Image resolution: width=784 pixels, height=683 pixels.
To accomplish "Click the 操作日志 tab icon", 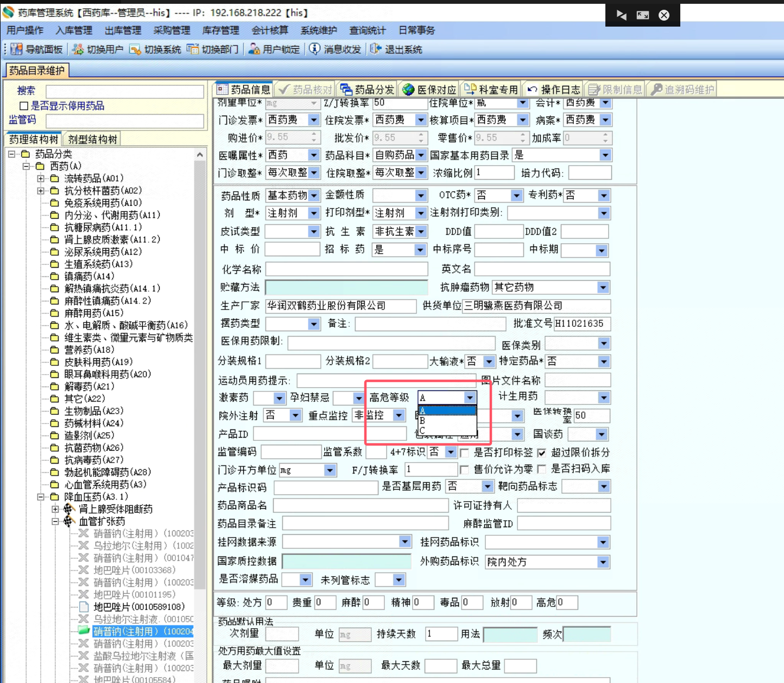I will point(532,89).
